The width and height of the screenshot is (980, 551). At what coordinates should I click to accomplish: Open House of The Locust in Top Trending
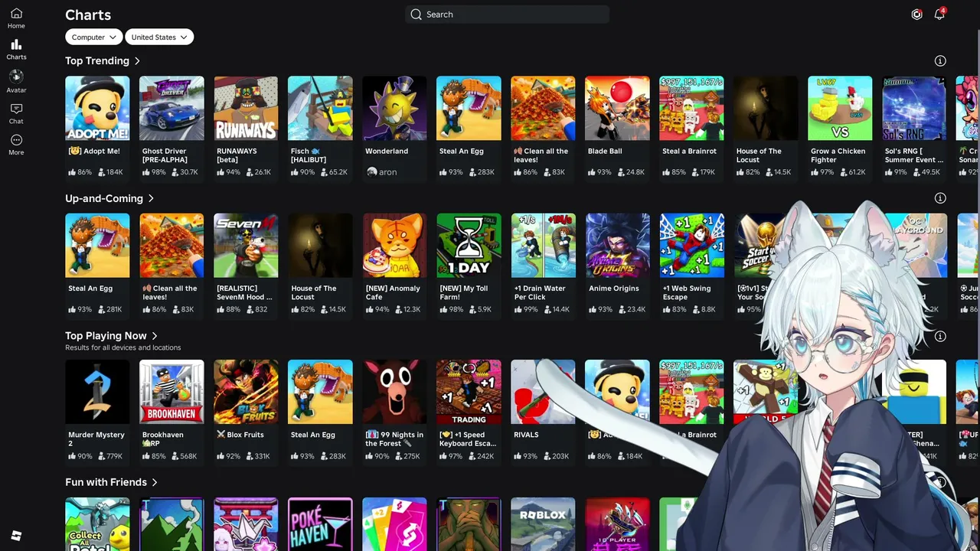766,108
